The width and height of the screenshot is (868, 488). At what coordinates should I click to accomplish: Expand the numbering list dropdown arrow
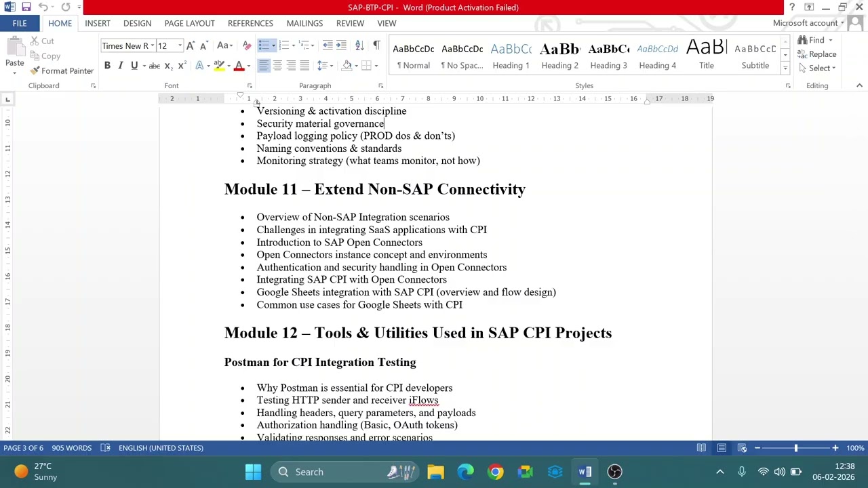(x=292, y=45)
